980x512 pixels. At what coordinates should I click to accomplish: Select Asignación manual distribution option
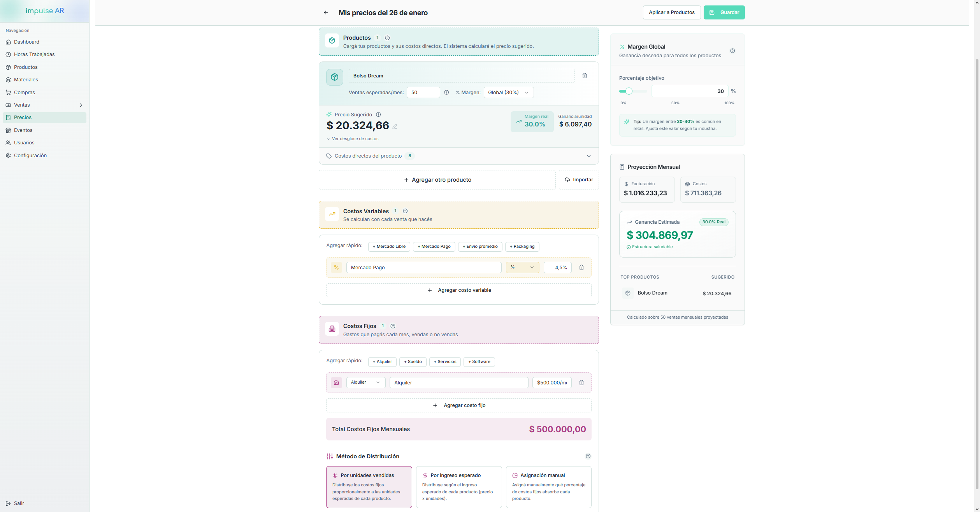pos(548,487)
